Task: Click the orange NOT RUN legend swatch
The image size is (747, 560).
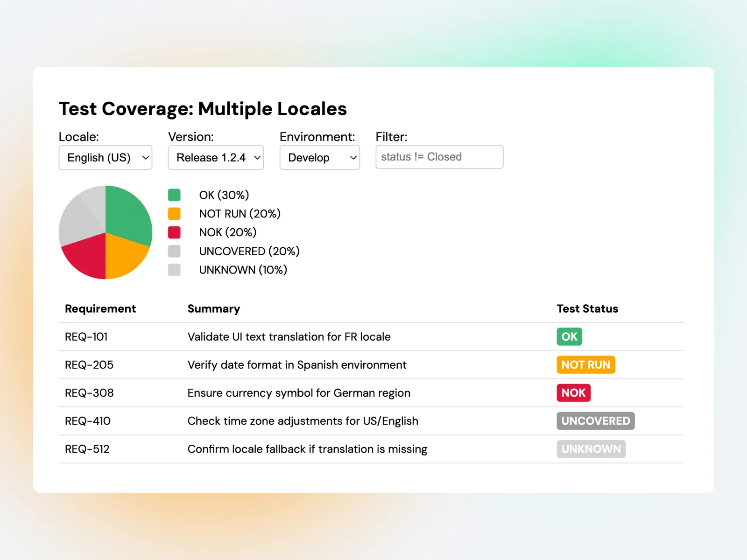Action: tap(174, 213)
